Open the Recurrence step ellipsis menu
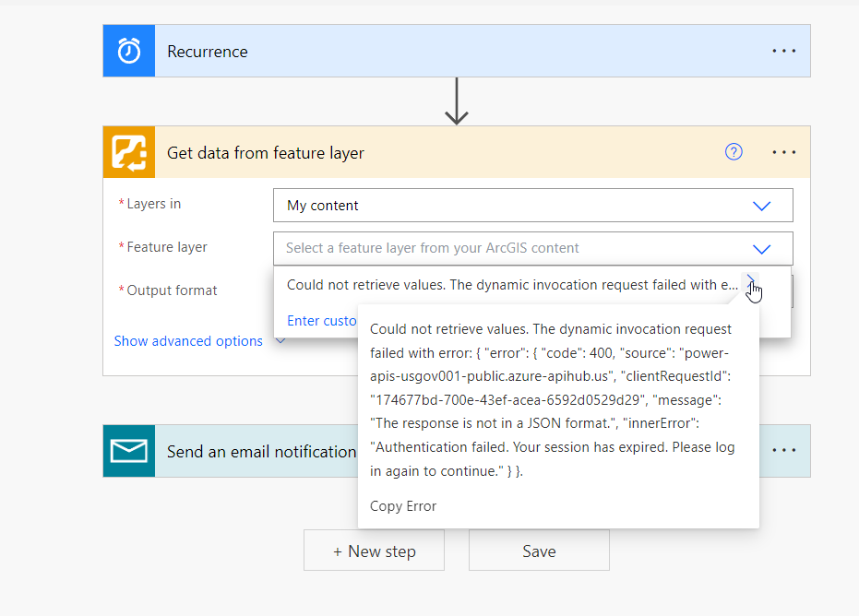The width and height of the screenshot is (859, 616). click(x=783, y=52)
